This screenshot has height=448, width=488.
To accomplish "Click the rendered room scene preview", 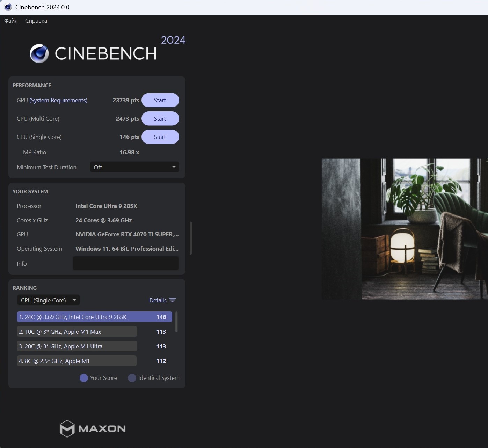I will pyautogui.click(x=404, y=229).
